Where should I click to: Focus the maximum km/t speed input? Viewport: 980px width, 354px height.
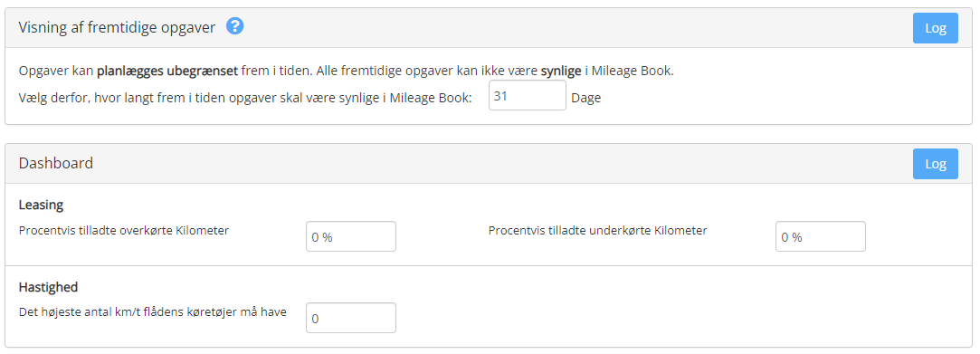click(x=350, y=318)
